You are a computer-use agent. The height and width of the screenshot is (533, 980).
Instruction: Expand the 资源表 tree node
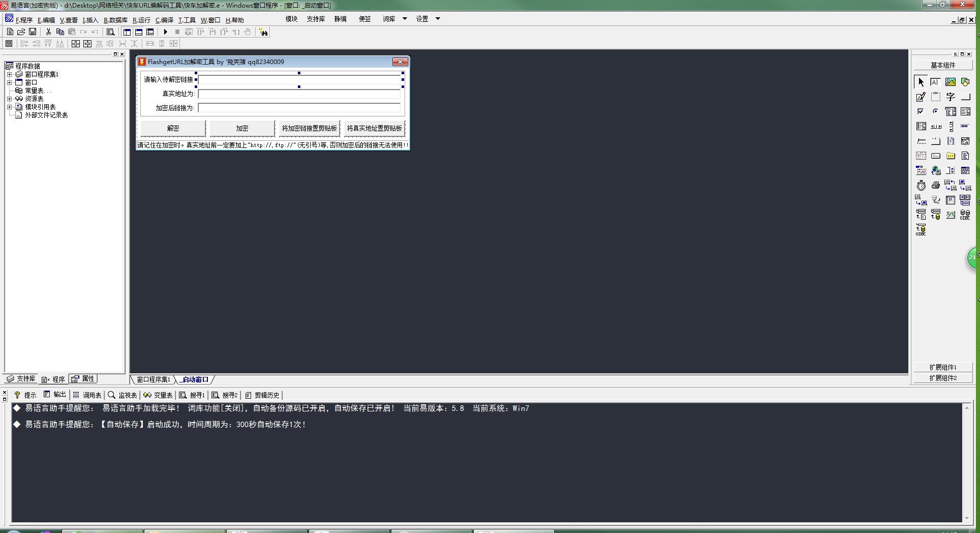click(9, 99)
